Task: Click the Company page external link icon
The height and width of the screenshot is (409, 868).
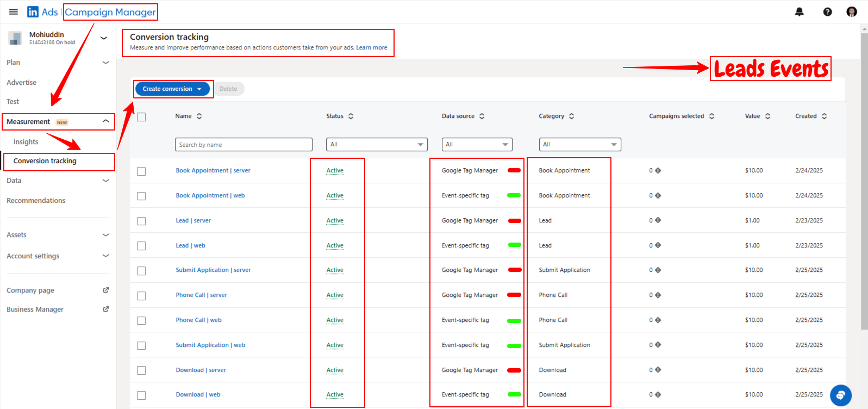Action: coord(106,290)
